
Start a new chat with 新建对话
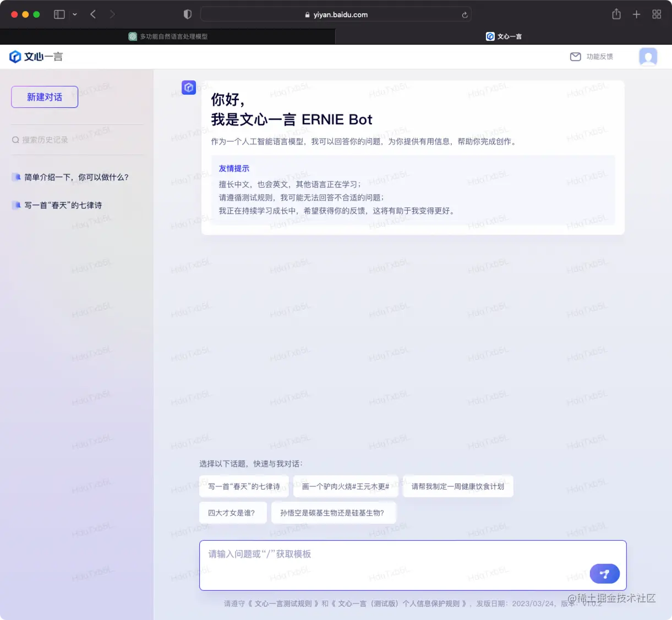pyautogui.click(x=45, y=97)
